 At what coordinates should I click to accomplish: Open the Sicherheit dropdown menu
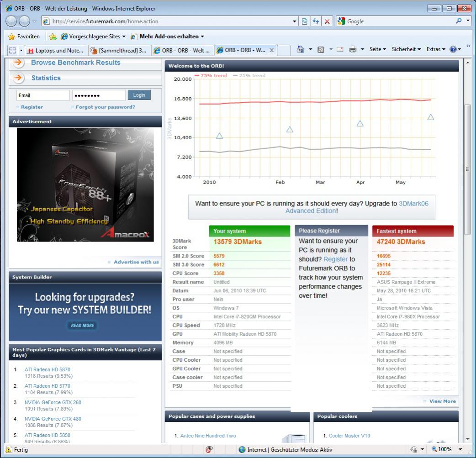(406, 49)
